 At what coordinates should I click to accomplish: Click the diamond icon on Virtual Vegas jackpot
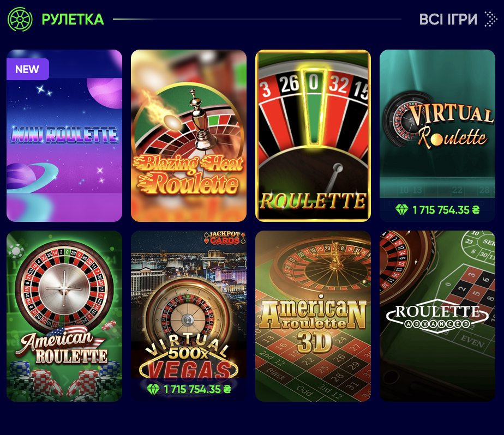click(x=153, y=389)
